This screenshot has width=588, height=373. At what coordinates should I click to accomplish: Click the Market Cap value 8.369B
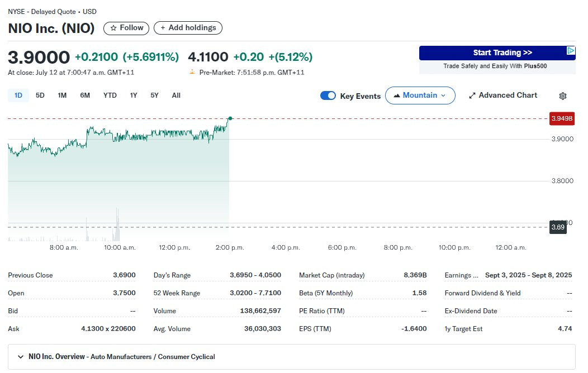(x=415, y=275)
